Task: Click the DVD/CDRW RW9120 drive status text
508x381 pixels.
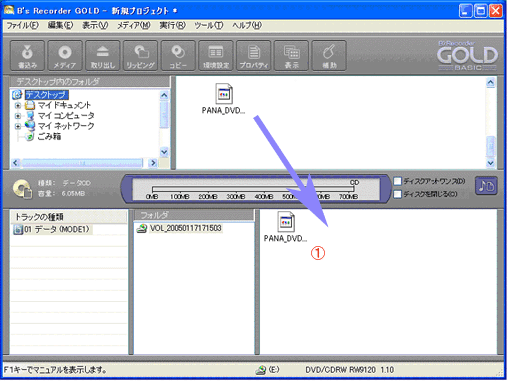Action: pos(350,370)
